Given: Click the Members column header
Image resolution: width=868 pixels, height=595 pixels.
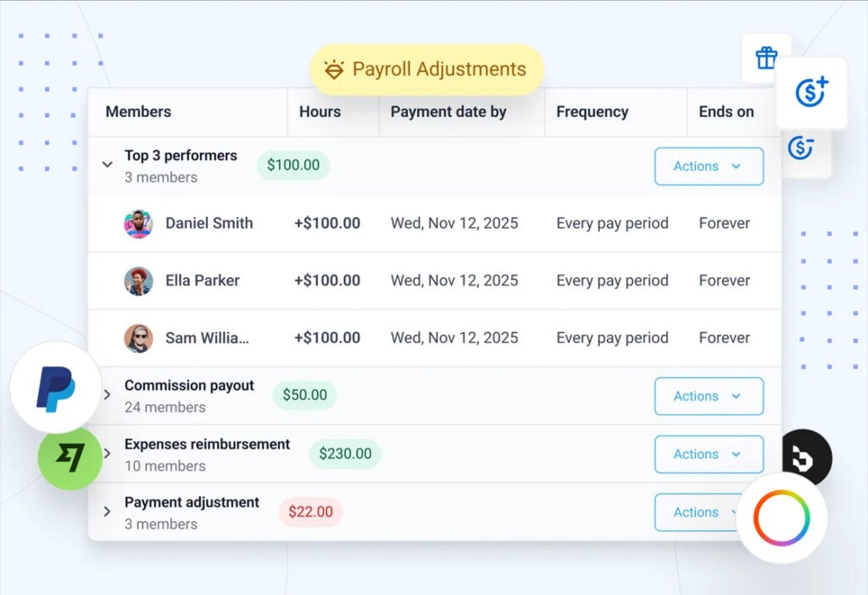Looking at the screenshot, I should (x=136, y=111).
